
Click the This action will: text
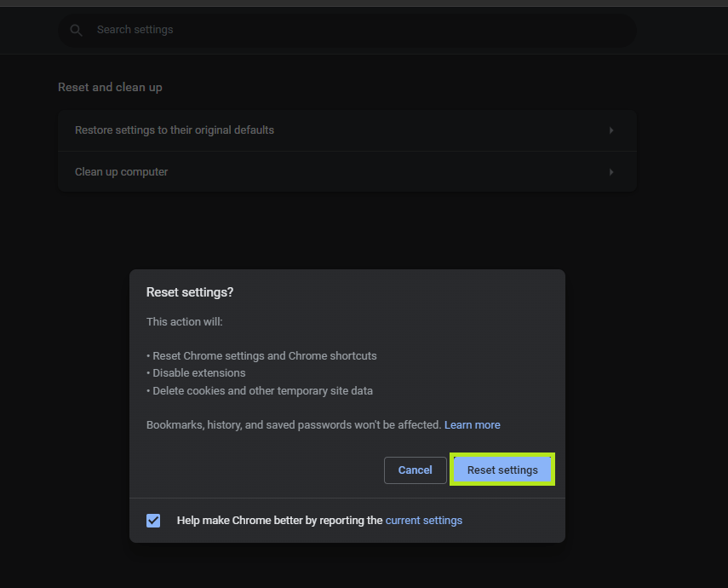184,321
